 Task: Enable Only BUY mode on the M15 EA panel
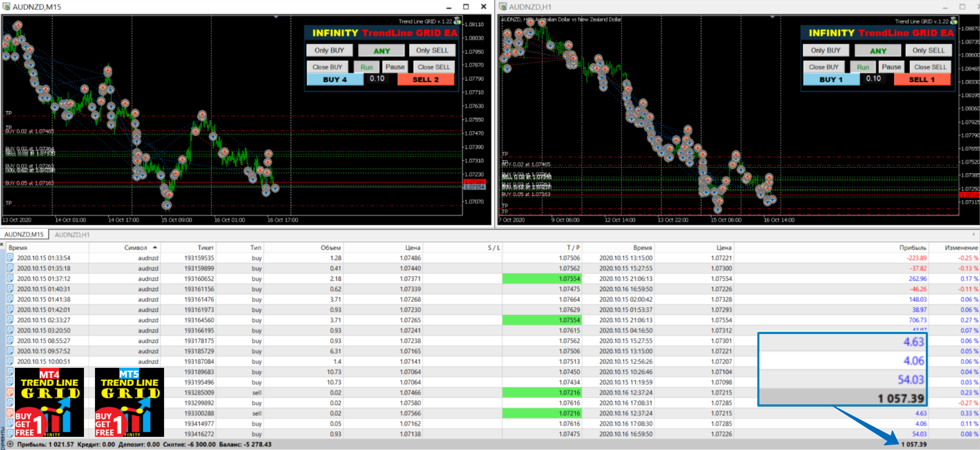(329, 50)
